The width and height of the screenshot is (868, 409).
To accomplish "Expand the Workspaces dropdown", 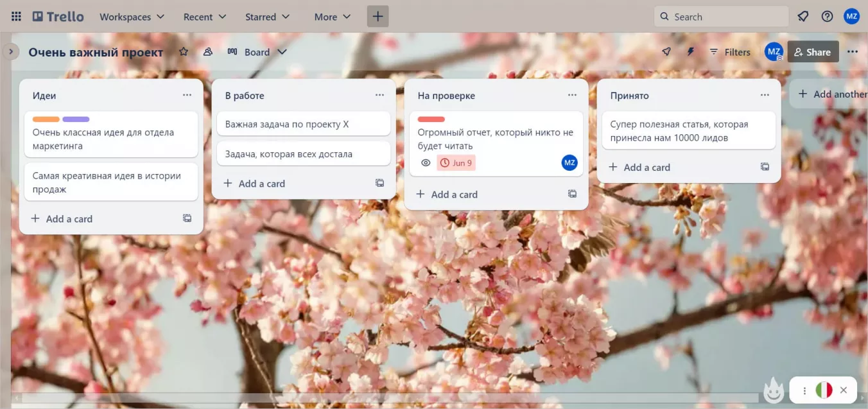I will (x=132, y=17).
